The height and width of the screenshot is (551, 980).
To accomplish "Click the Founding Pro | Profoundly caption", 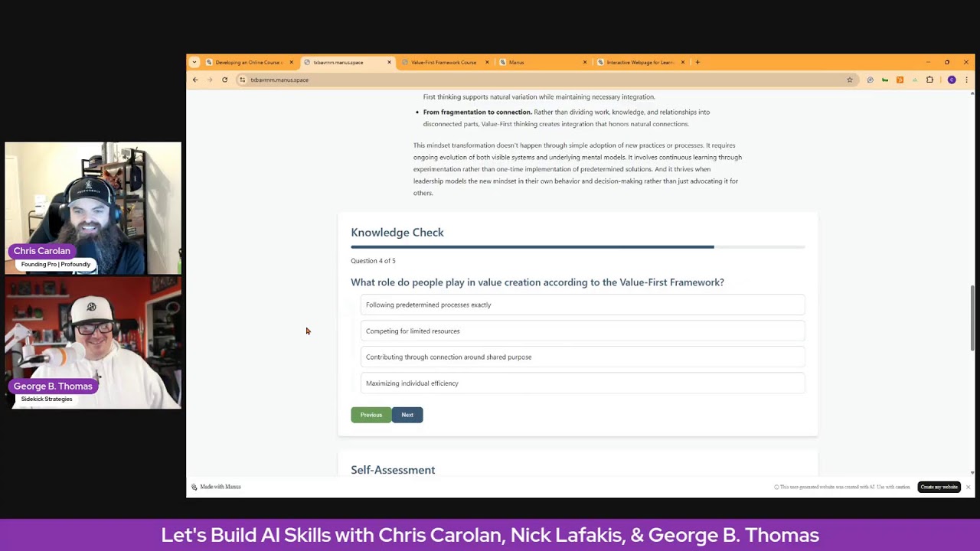I will pyautogui.click(x=56, y=264).
